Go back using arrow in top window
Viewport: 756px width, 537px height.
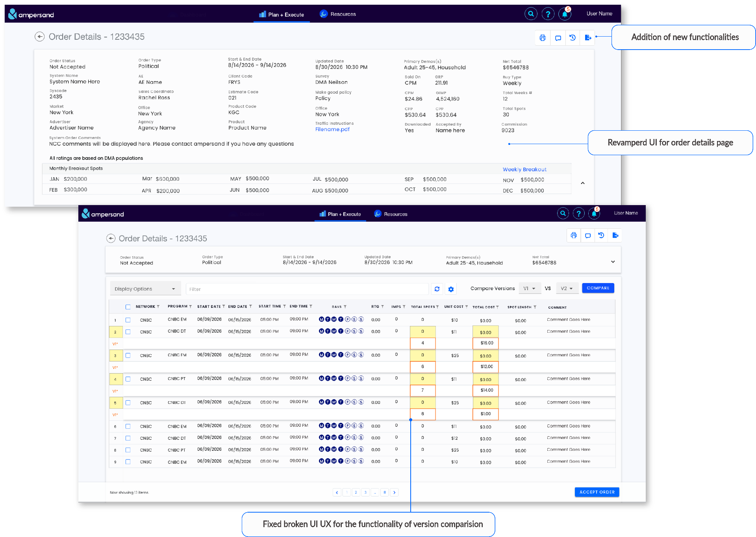pyautogui.click(x=39, y=37)
